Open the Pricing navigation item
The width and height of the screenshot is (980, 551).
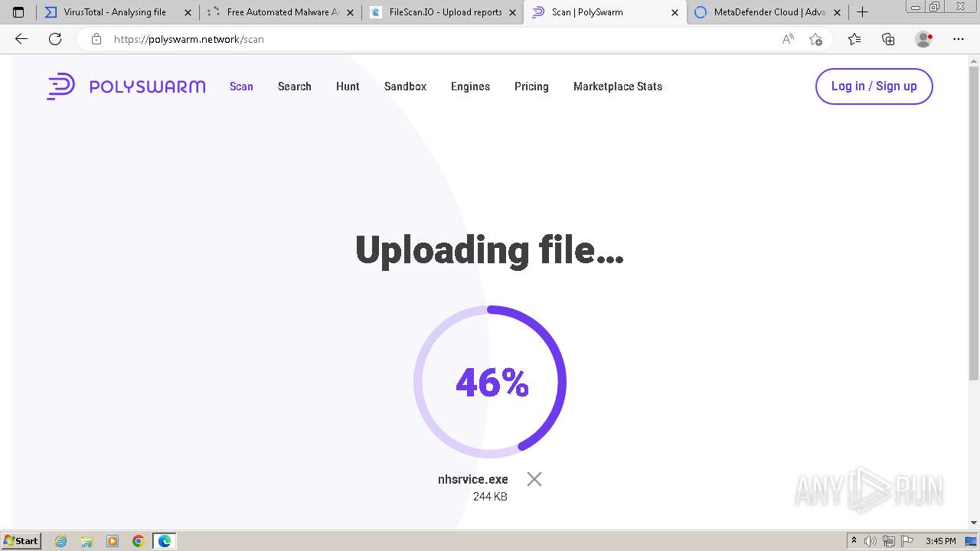[x=531, y=86]
